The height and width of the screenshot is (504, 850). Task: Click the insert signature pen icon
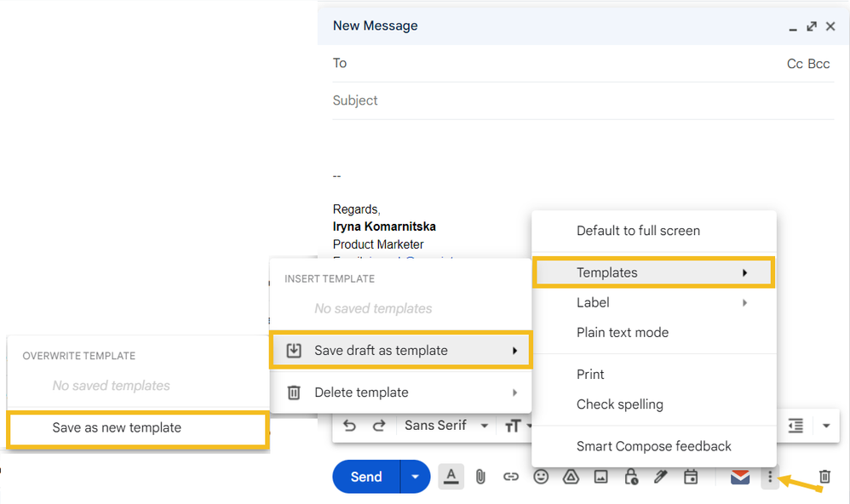661,477
